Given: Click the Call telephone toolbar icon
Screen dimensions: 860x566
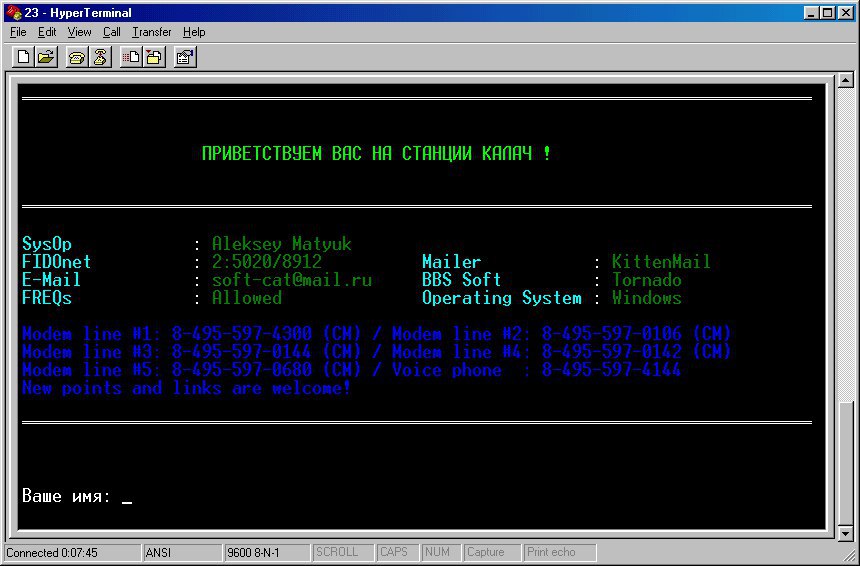Looking at the screenshot, I should click(77, 57).
